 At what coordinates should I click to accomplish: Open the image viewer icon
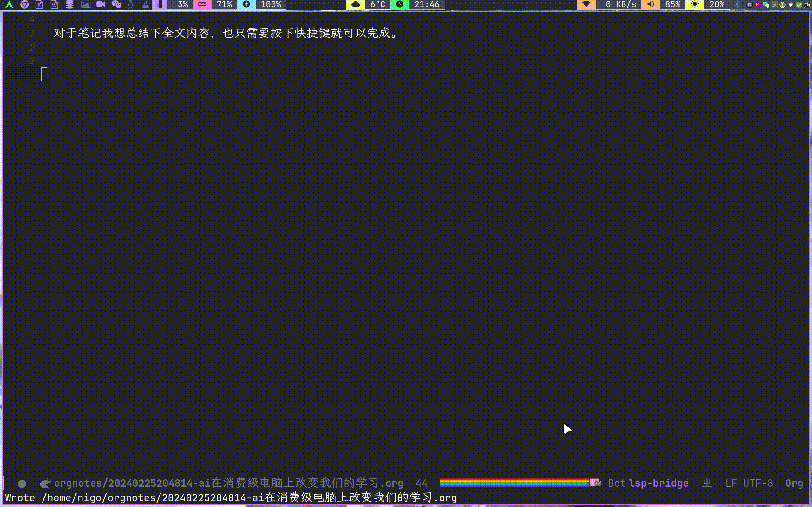pos(86,4)
